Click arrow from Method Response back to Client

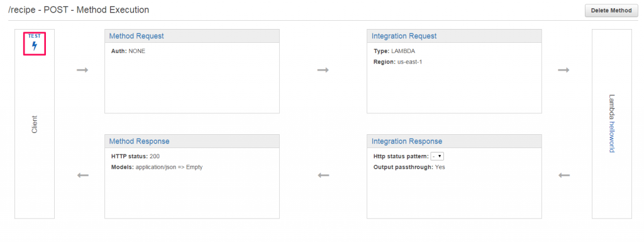(83, 175)
